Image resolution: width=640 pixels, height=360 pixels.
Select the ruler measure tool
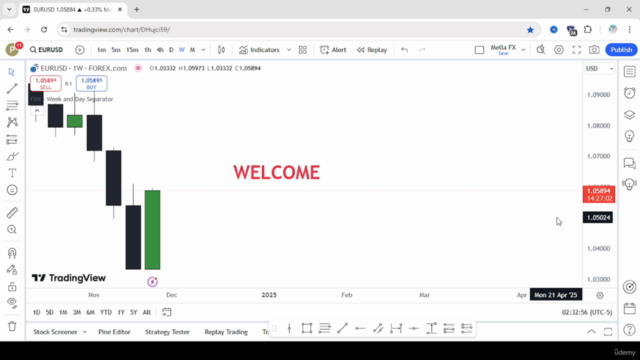pyautogui.click(x=12, y=213)
